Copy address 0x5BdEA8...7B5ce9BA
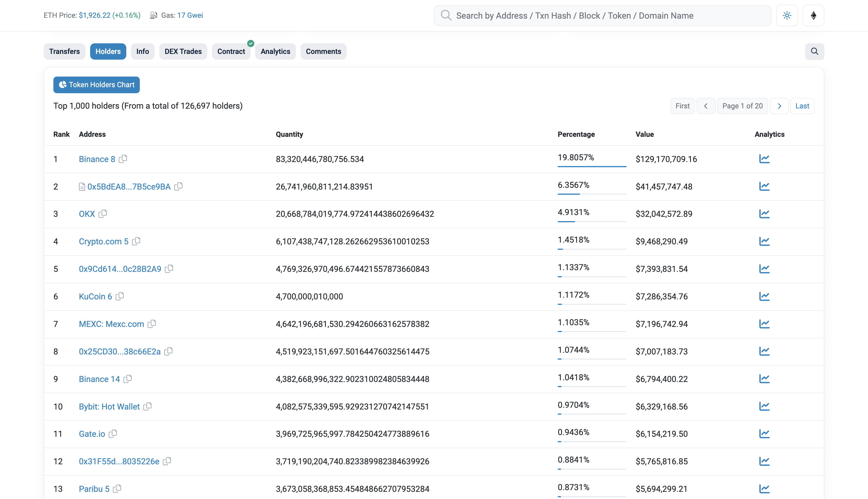Image resolution: width=868 pixels, height=499 pixels. (178, 186)
